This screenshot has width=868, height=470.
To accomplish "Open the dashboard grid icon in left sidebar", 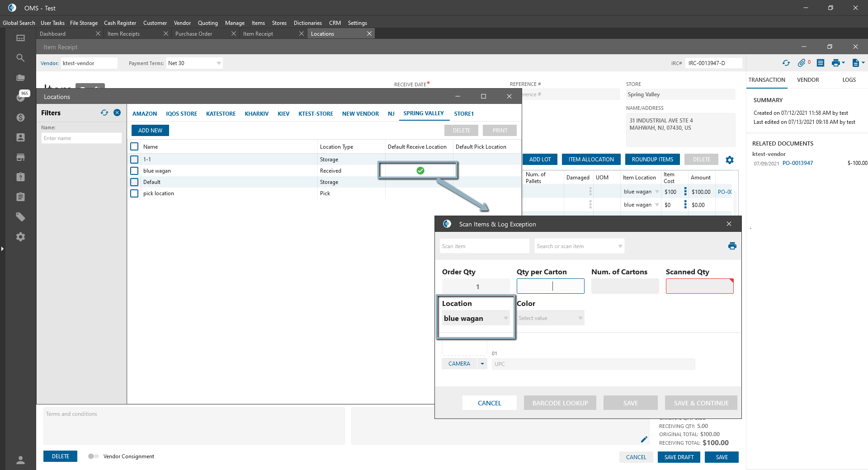I will (20, 38).
